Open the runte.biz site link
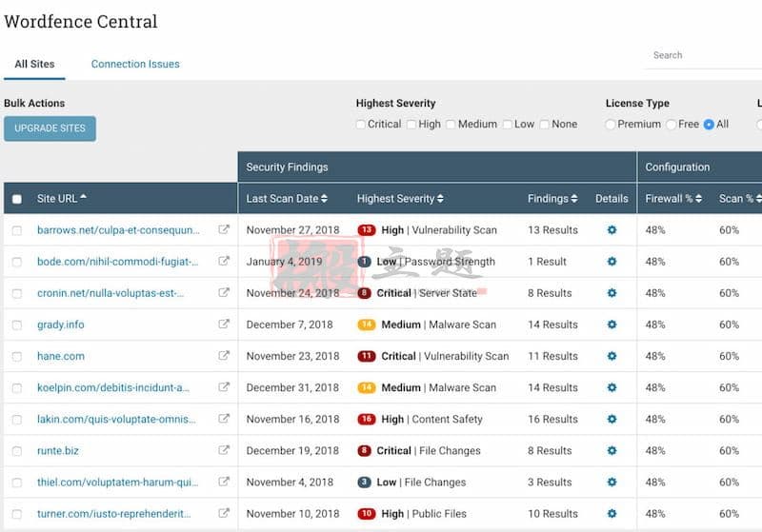This screenshot has width=762, height=532. click(x=58, y=451)
